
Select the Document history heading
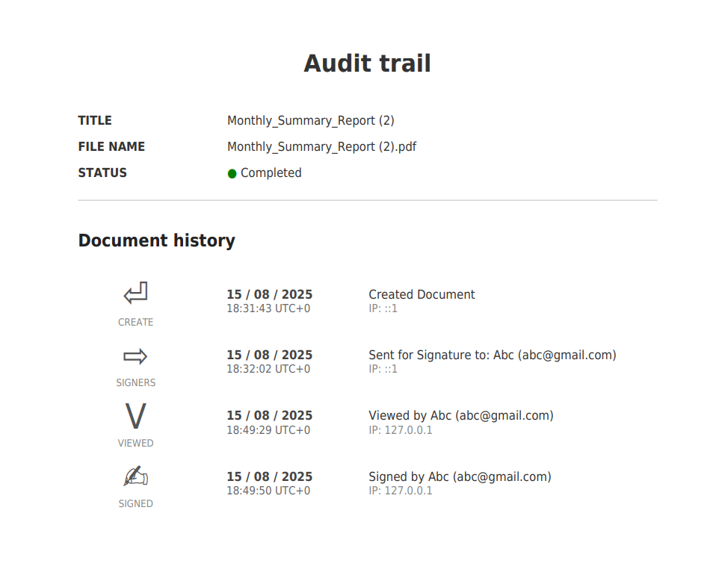[x=156, y=240]
